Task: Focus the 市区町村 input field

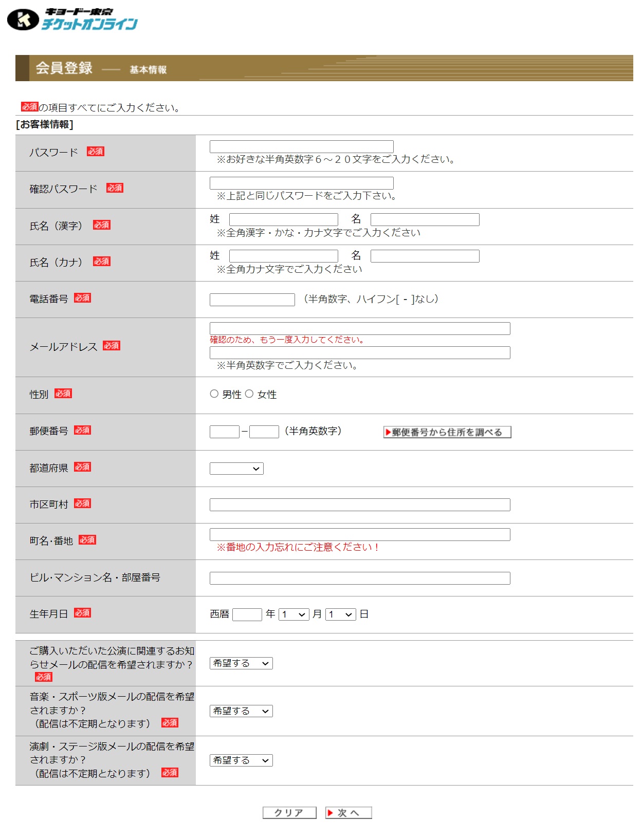Action: point(360,505)
